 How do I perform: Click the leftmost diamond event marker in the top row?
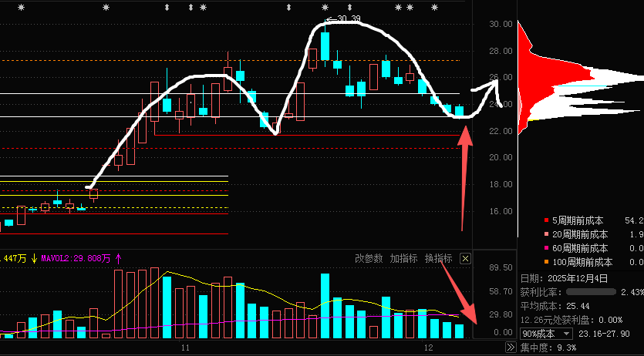[x=167, y=7]
